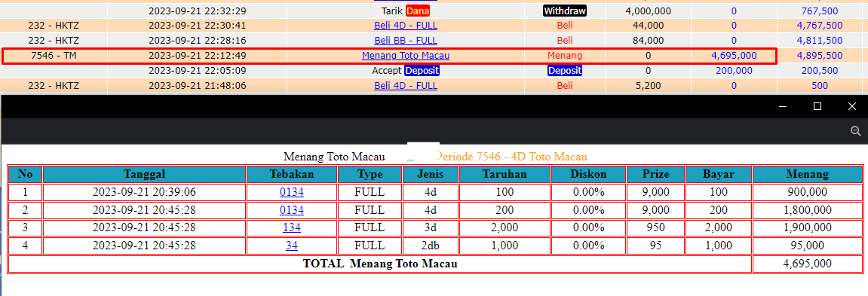Select the balance 4,767,500
Image resolution: width=868 pixels, height=296 pixels.
point(820,26)
